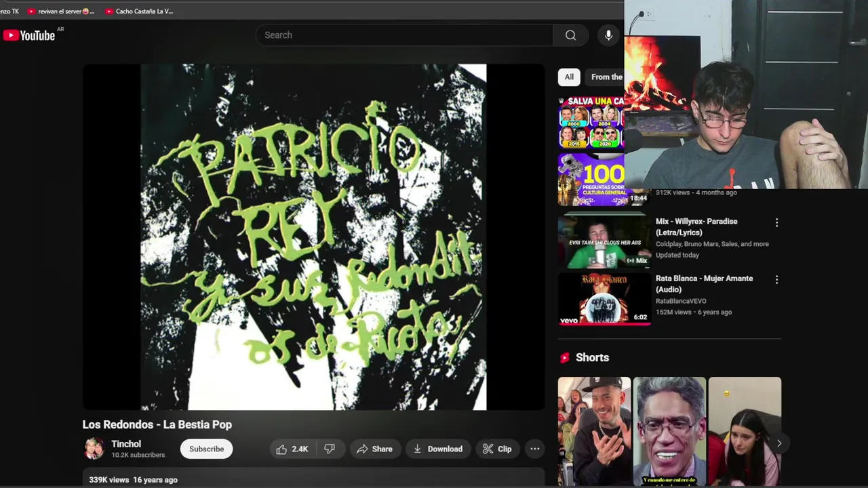Focus the YouTube search field
Image resolution: width=868 pixels, height=488 pixels.
(404, 35)
